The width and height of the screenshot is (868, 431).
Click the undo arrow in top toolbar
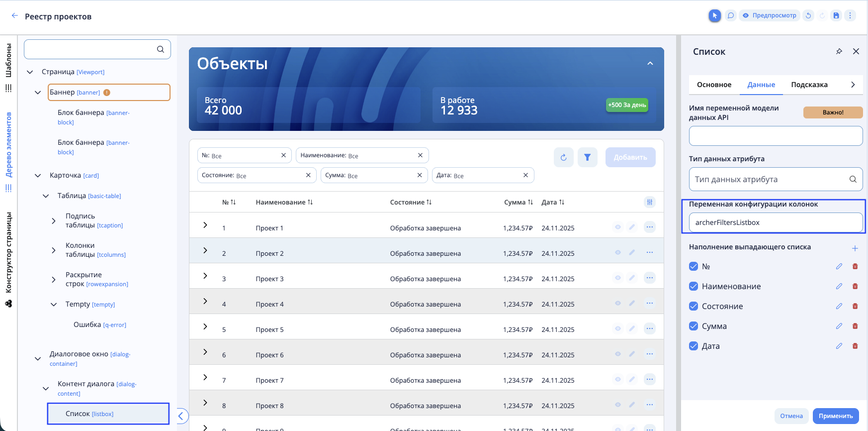808,15
